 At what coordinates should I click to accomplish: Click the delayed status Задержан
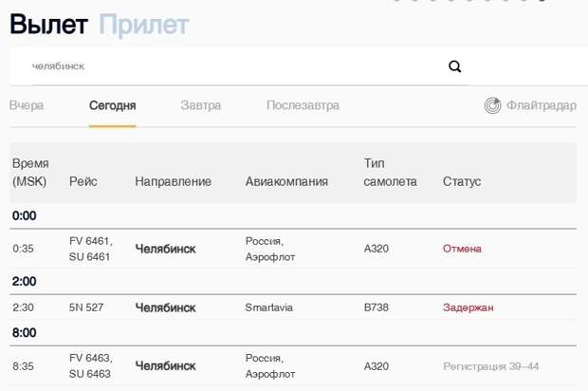pos(468,307)
